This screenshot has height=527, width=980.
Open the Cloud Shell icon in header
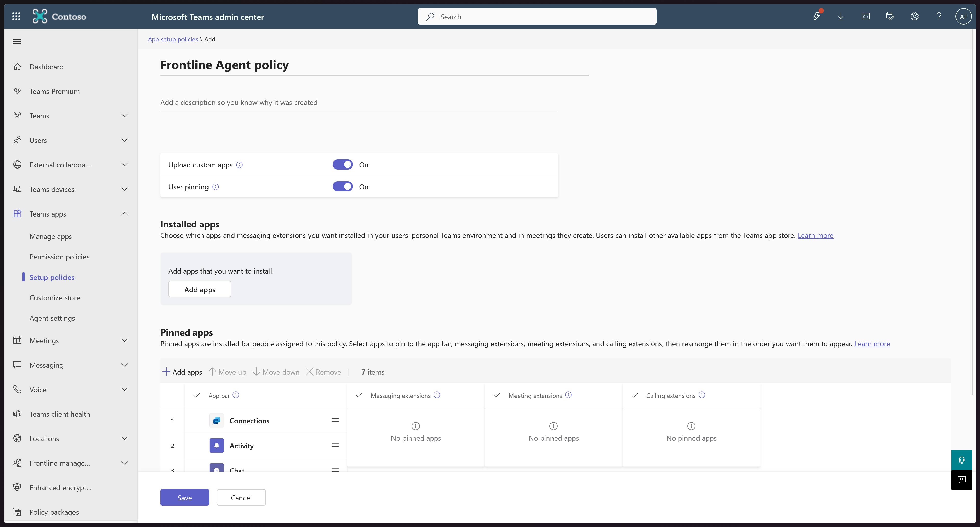pos(865,16)
